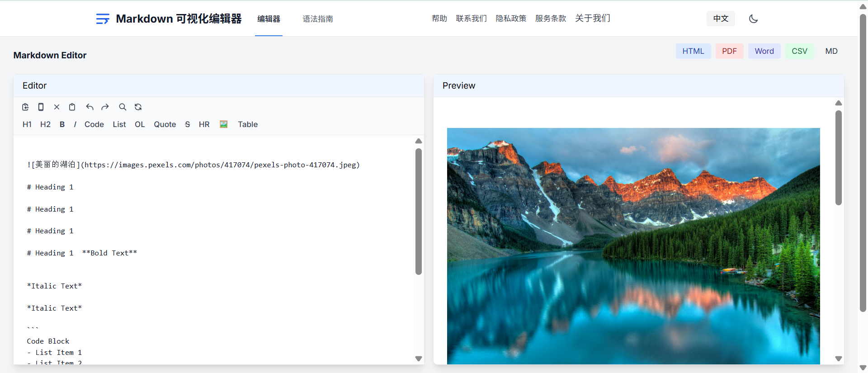The image size is (868, 373).
Task: Click the preview pane scrollbar down arrow
Action: 839,359
